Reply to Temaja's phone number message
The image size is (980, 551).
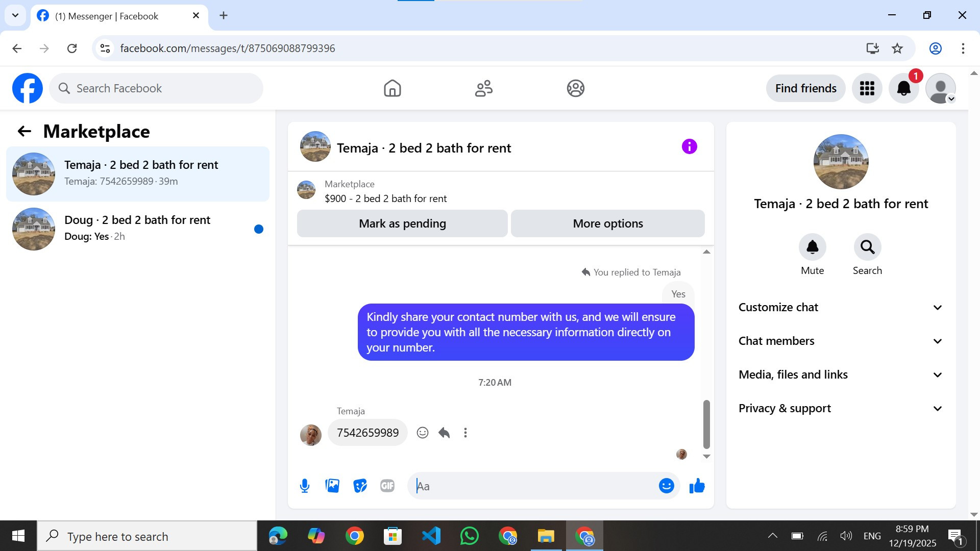point(444,433)
